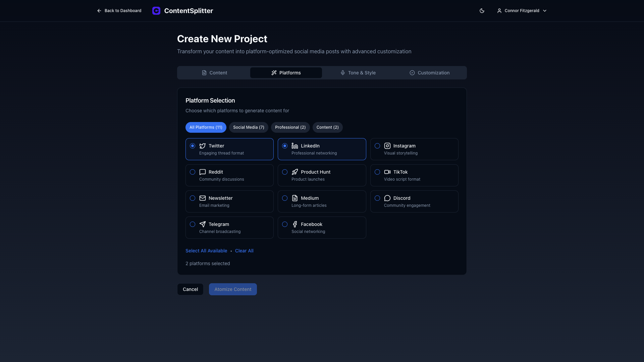Click the Reddit chat bubble icon
Image resolution: width=644 pixels, height=362 pixels.
pos(202,172)
